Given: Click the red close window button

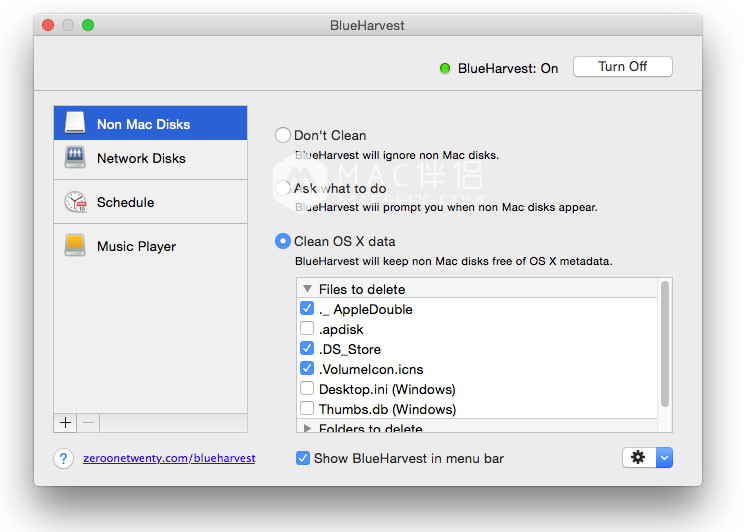Looking at the screenshot, I should [48, 25].
